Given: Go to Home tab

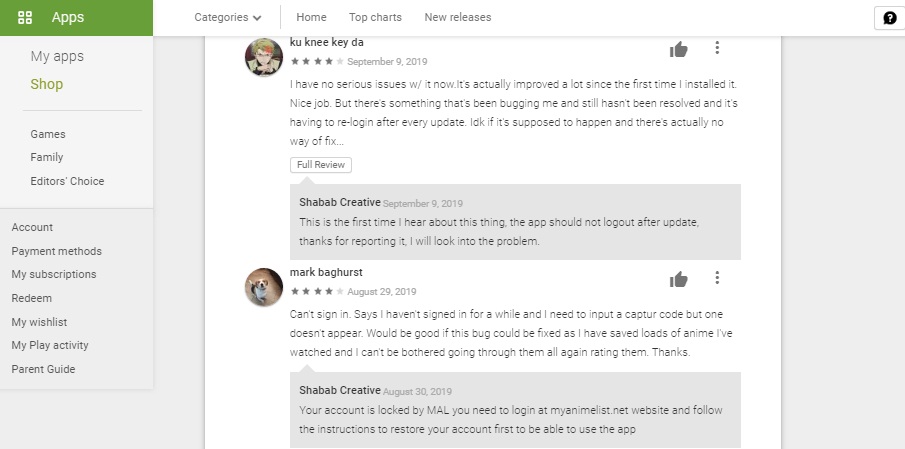Looking at the screenshot, I should 311,17.
